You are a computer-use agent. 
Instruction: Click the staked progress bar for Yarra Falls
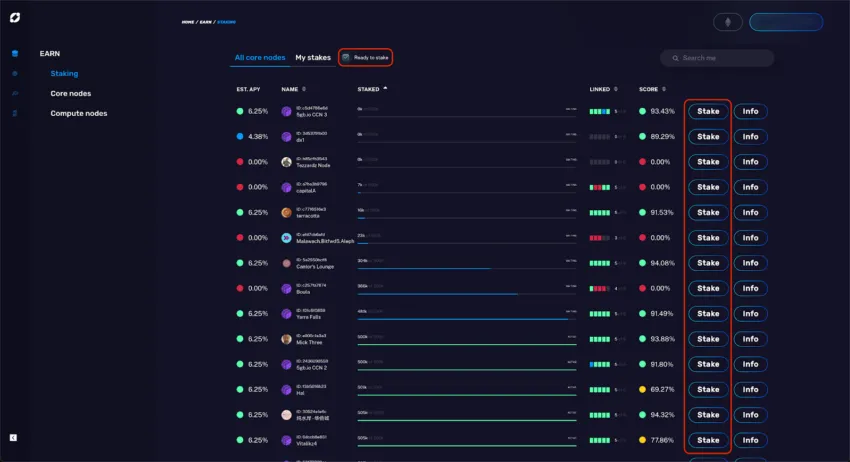pos(467,319)
